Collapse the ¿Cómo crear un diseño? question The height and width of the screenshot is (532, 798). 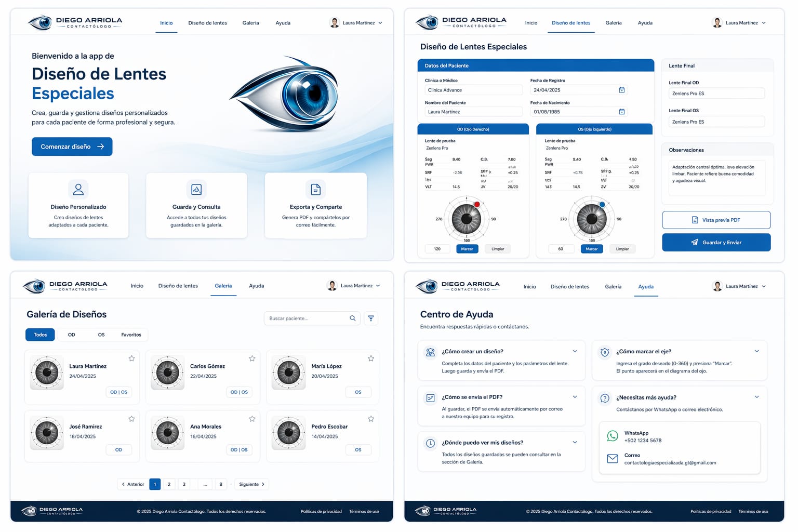coord(575,351)
